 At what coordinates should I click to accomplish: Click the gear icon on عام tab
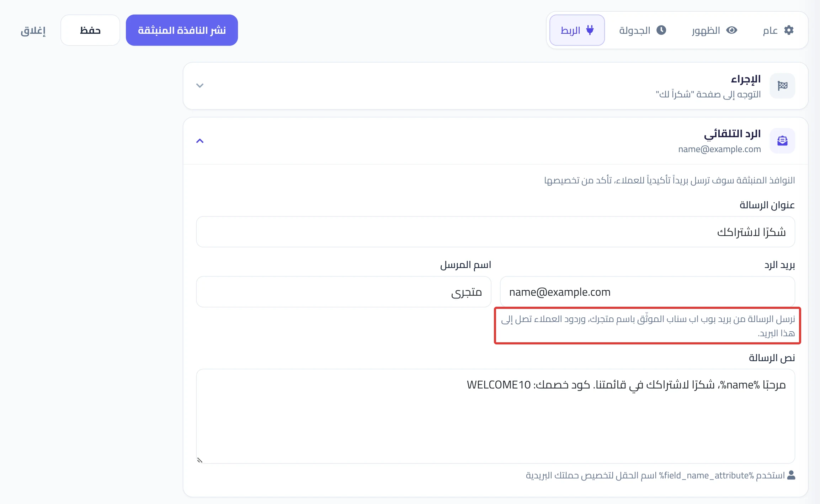click(789, 30)
